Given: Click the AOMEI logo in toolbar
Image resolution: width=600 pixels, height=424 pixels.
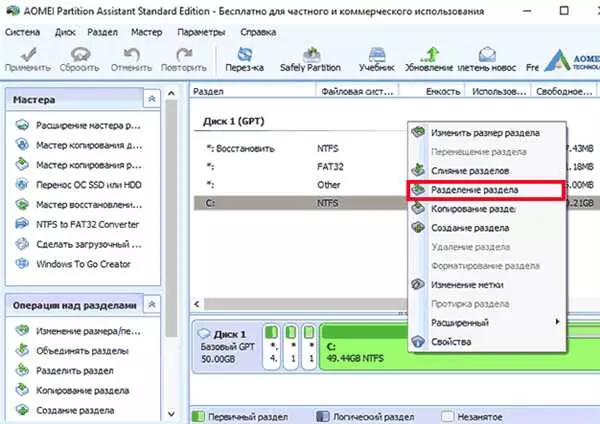Looking at the screenshot, I should (572, 60).
